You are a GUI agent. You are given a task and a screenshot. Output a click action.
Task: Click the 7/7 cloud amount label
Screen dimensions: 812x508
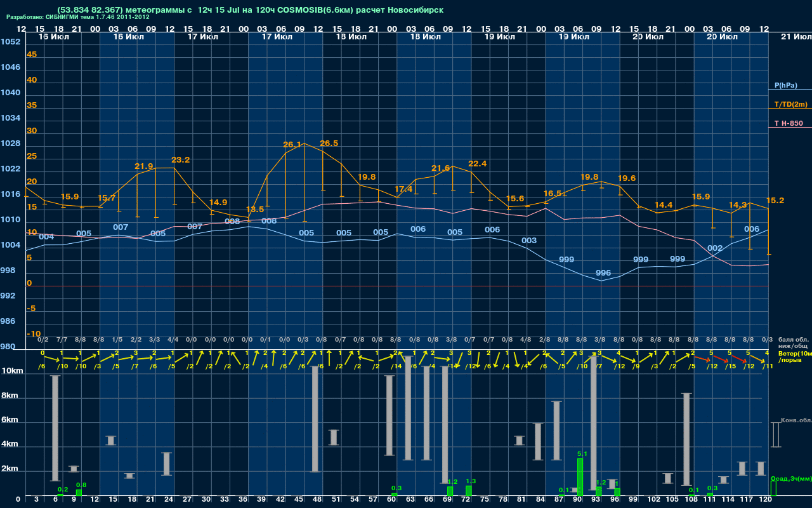click(x=62, y=340)
